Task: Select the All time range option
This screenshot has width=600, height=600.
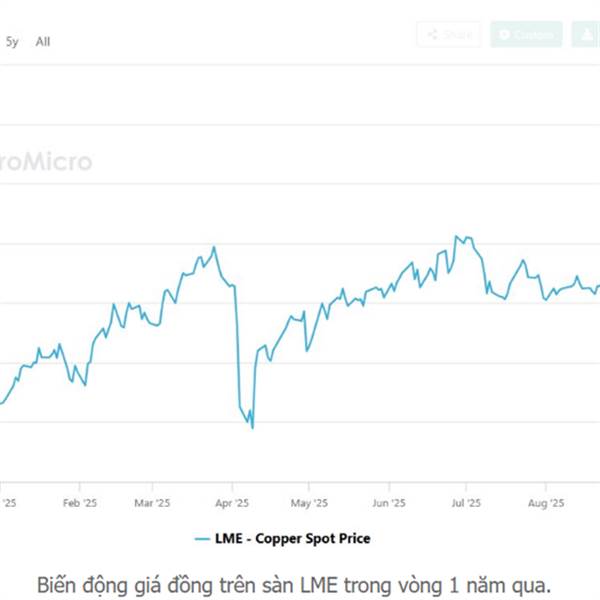Action: click(x=43, y=42)
